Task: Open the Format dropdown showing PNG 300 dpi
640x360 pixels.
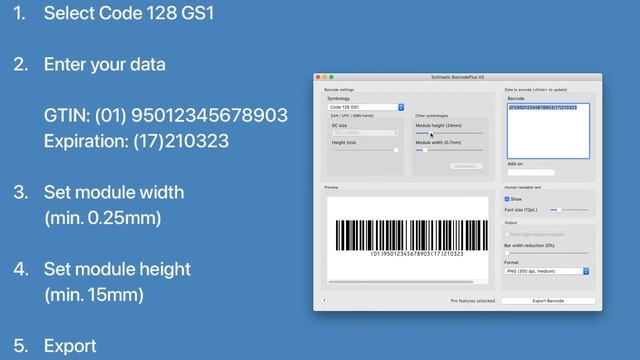Action: [x=547, y=271]
